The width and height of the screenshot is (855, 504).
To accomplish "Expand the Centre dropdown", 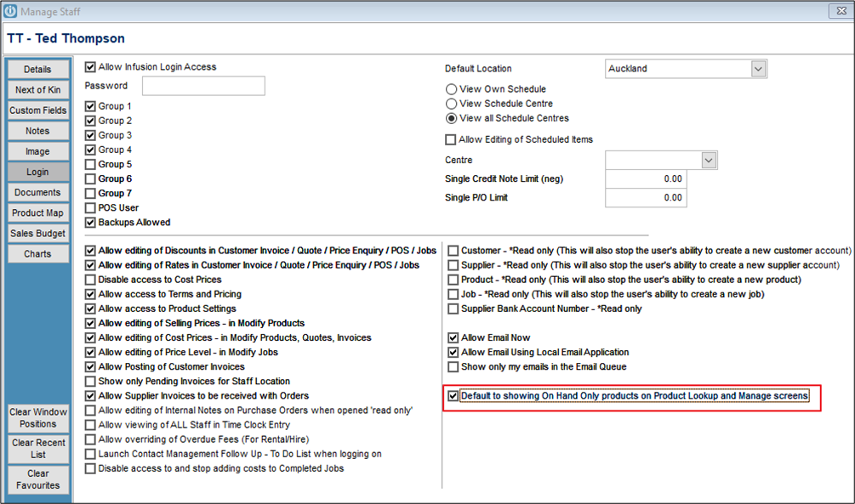I will [x=709, y=160].
